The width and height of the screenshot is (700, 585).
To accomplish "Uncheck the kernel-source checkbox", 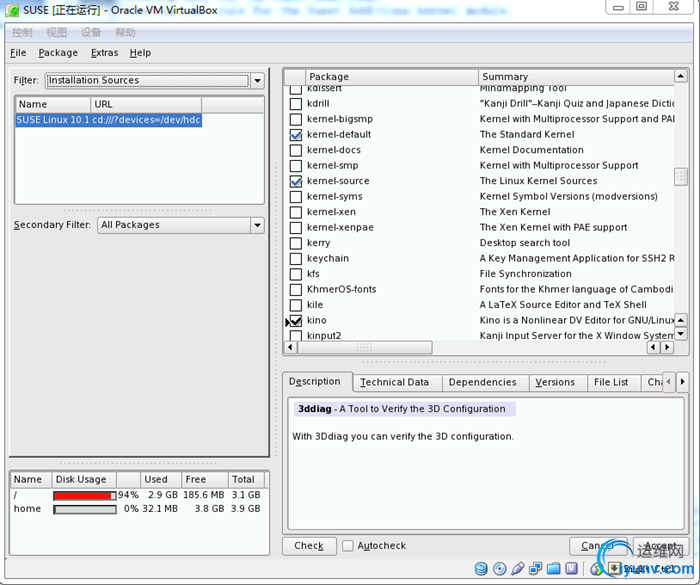I will click(x=296, y=181).
